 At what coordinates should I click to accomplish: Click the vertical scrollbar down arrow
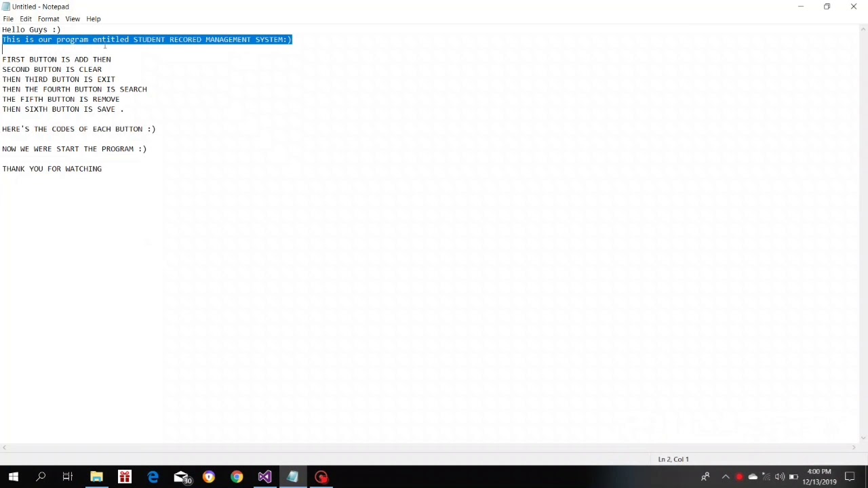click(863, 438)
